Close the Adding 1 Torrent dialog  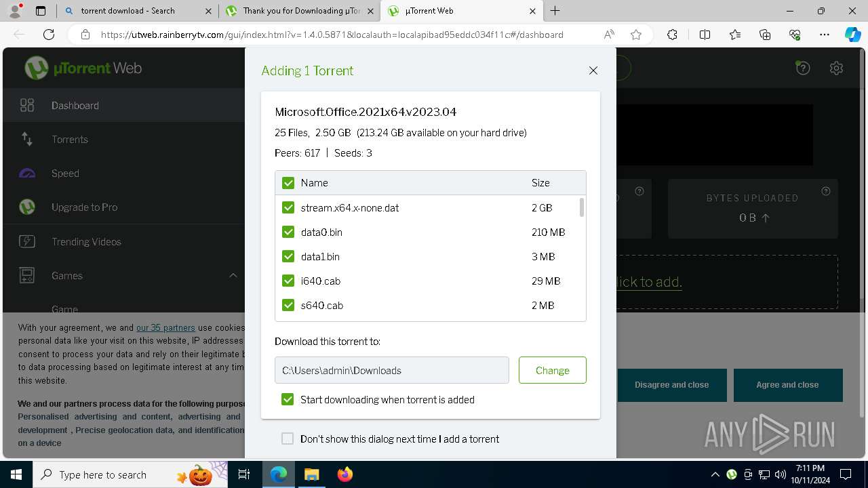pos(593,70)
